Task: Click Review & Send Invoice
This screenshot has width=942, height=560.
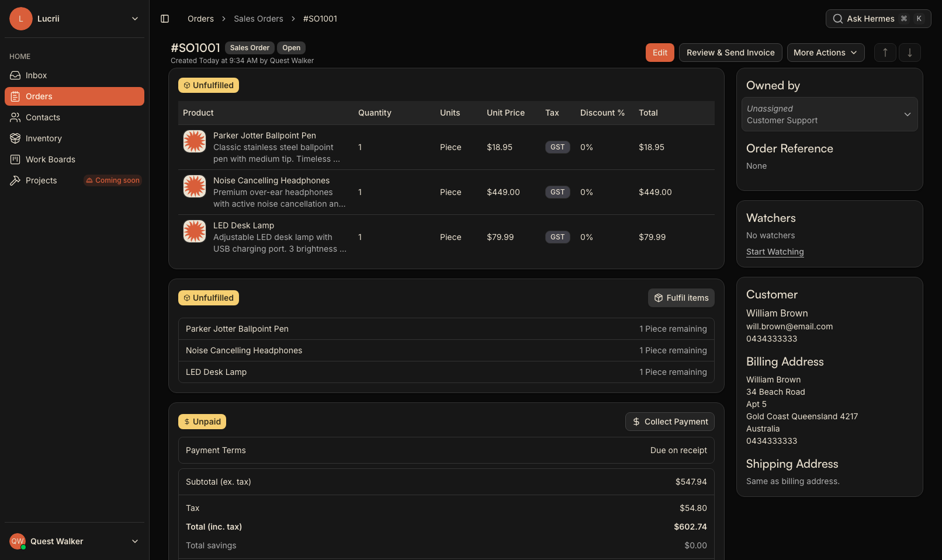Action: (730, 53)
